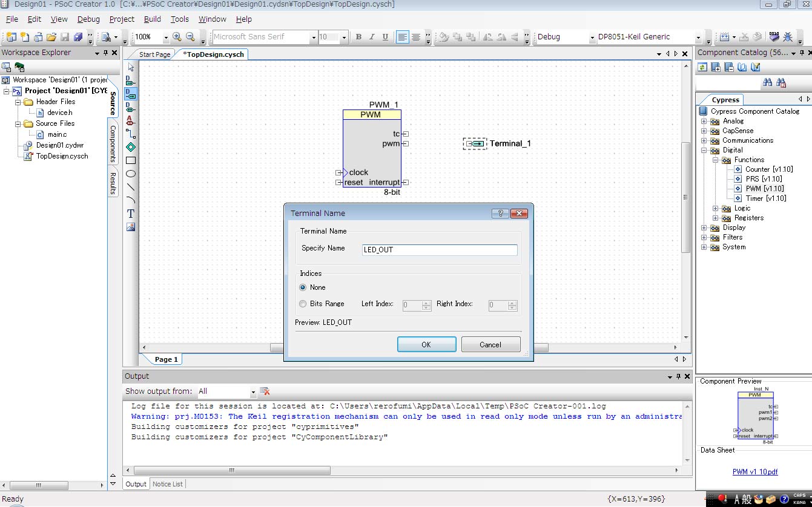Collapse the Source Files folder
The height and width of the screenshot is (507, 812).
click(x=18, y=123)
